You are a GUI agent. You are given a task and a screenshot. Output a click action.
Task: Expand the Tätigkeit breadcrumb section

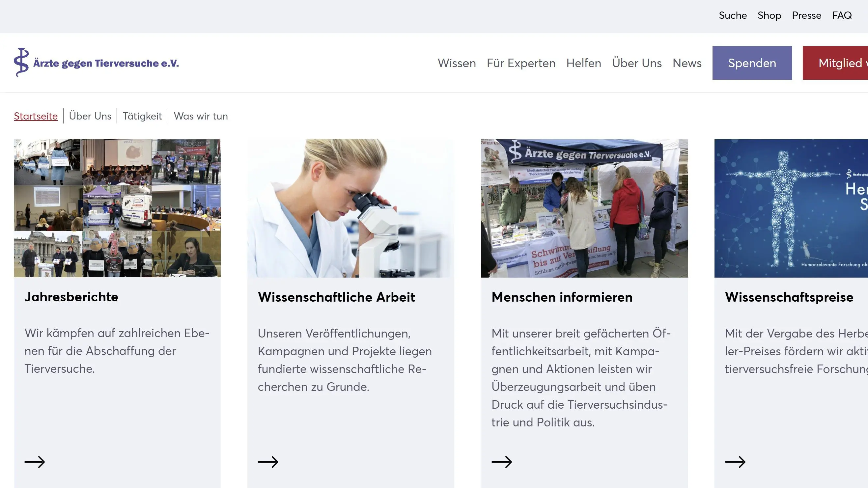[x=142, y=116]
